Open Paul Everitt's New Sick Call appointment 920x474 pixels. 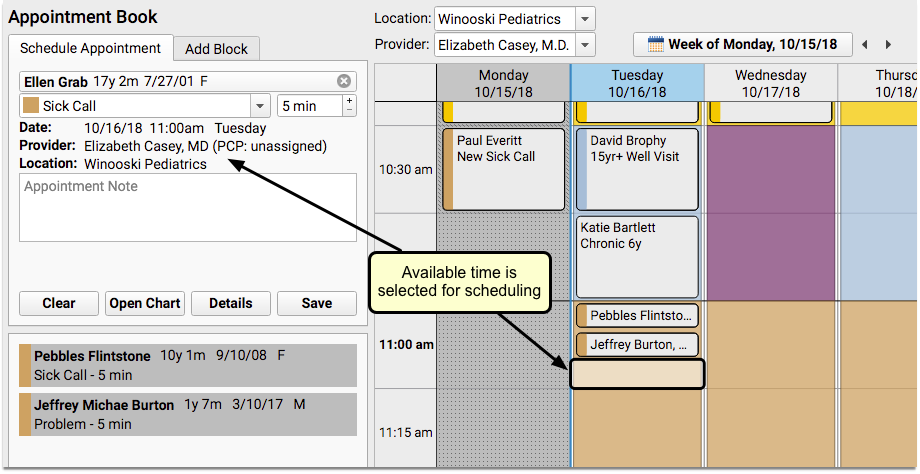point(503,168)
